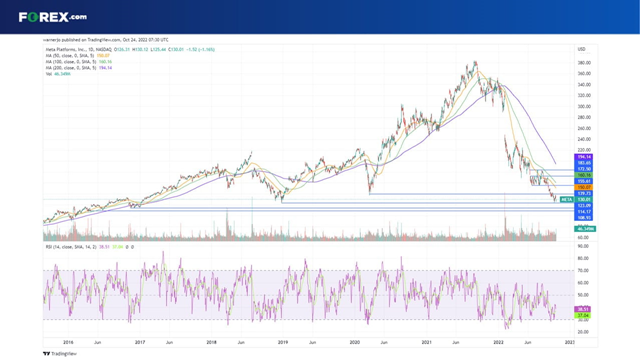This screenshot has width=640, height=360.
Task: Click the 37.04 RSI value label
Action: (582, 316)
